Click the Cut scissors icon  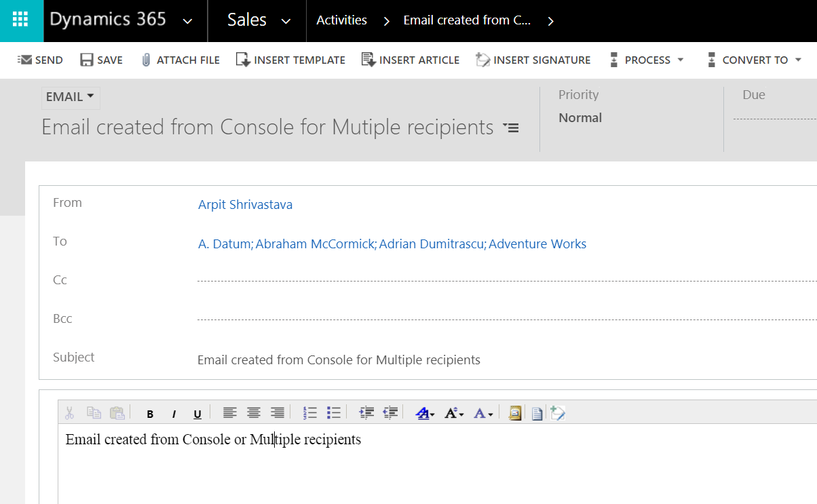69,412
